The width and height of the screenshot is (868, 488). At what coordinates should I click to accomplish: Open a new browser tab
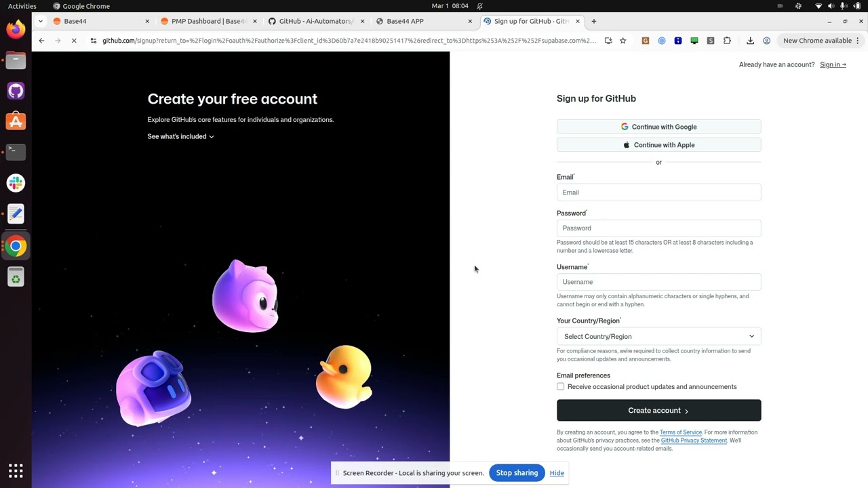[x=594, y=21]
